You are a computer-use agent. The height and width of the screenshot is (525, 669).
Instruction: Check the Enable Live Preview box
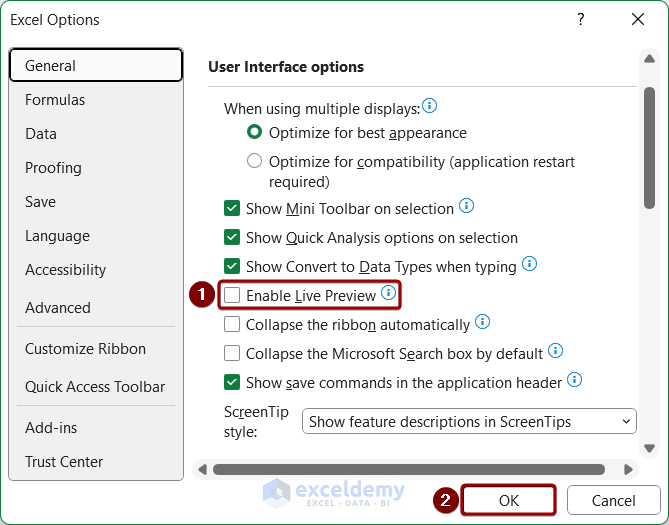pos(232,295)
